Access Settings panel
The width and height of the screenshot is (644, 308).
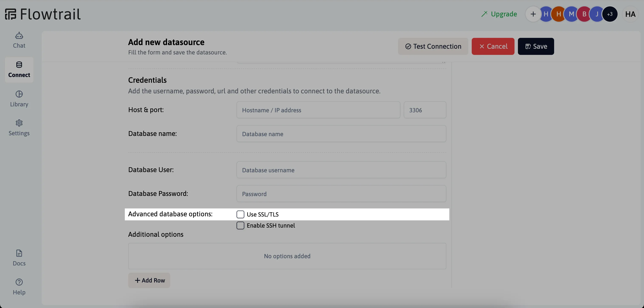19,127
